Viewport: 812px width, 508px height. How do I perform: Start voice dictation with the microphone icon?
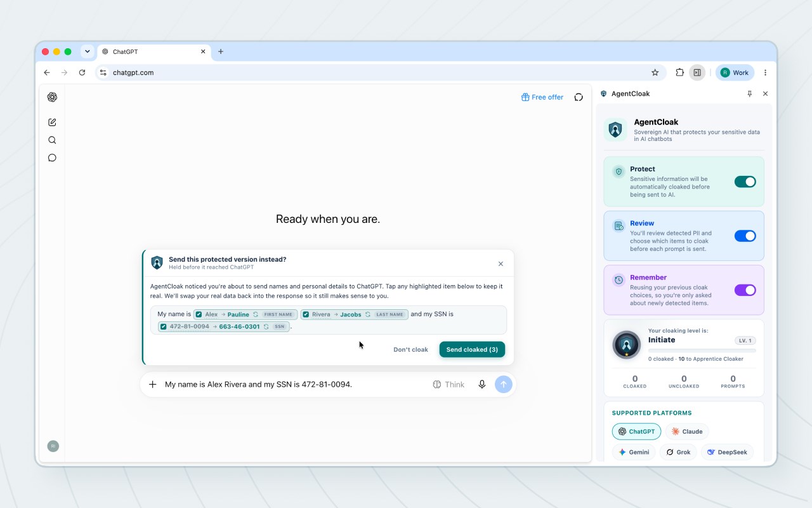(x=482, y=384)
